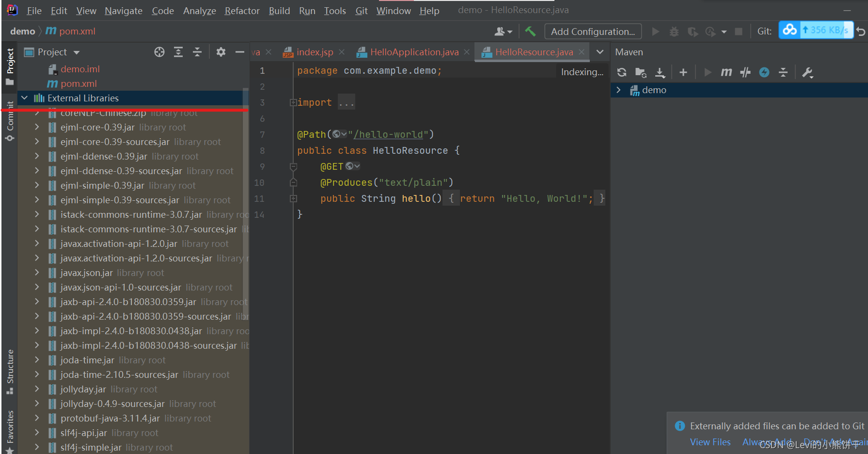Open the Refactor menu

[x=242, y=11]
